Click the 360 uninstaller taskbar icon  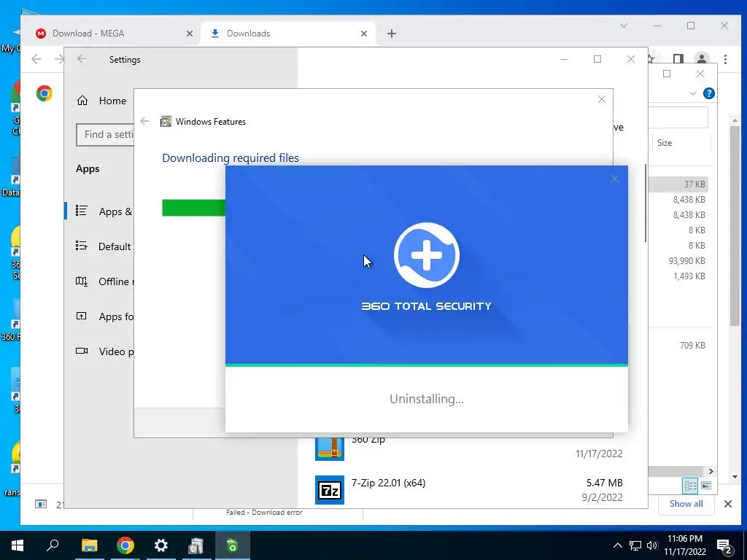coord(233,545)
